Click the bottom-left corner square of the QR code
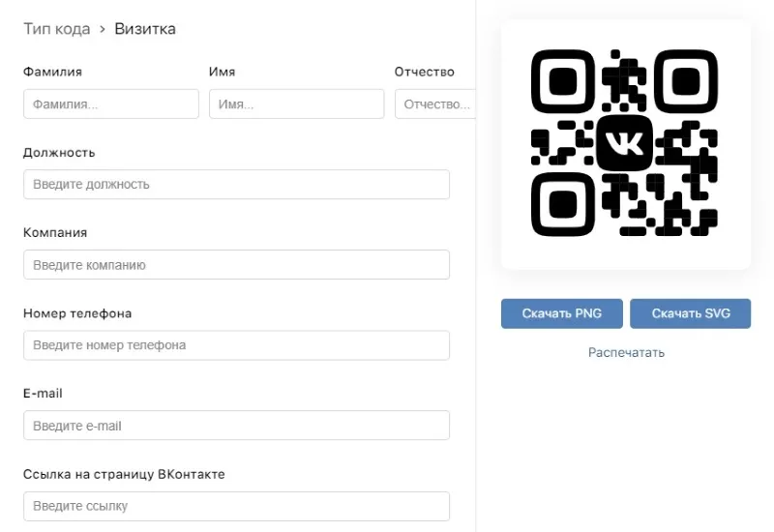The image size is (774, 532). pos(563,205)
